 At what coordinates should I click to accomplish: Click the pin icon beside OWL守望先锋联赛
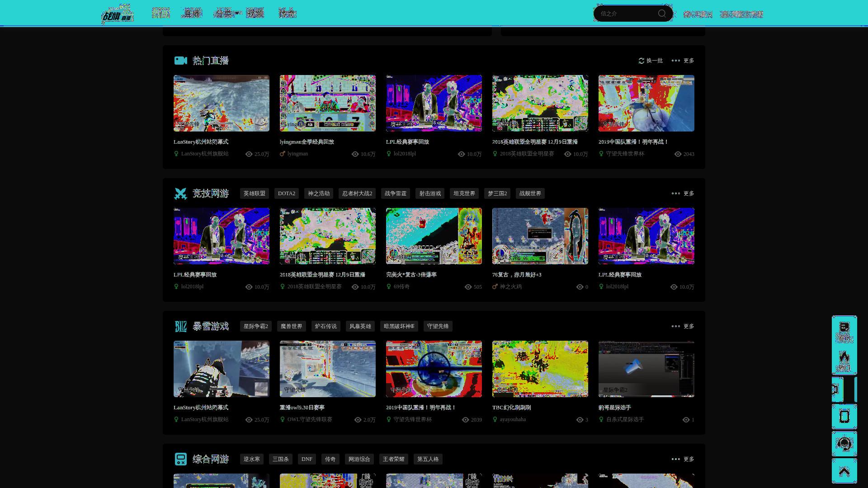tap(283, 419)
